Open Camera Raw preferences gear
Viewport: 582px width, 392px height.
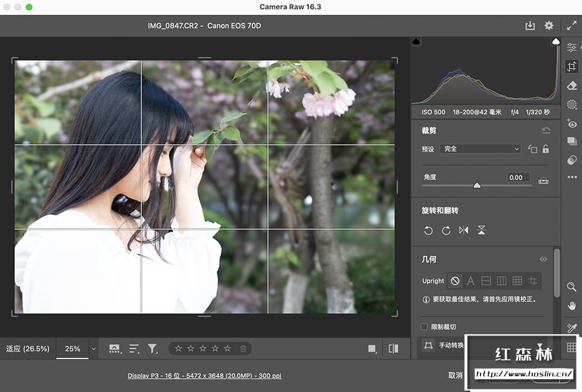548,25
